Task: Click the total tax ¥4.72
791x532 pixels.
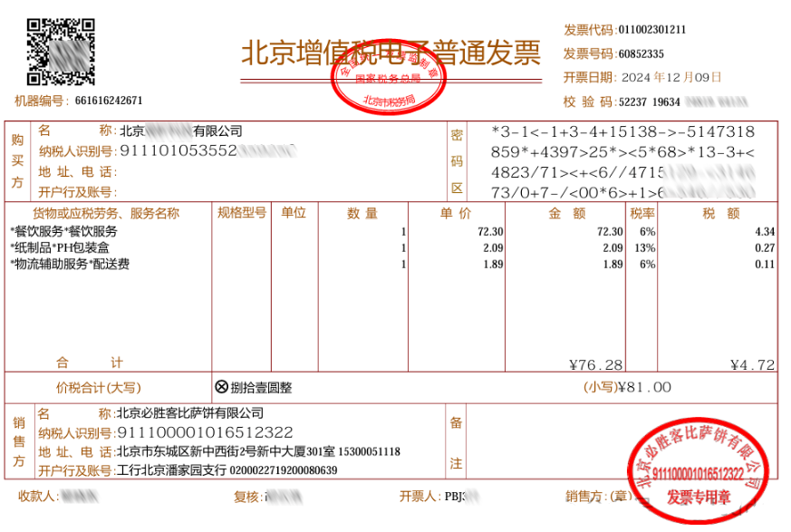Action: [x=753, y=364]
